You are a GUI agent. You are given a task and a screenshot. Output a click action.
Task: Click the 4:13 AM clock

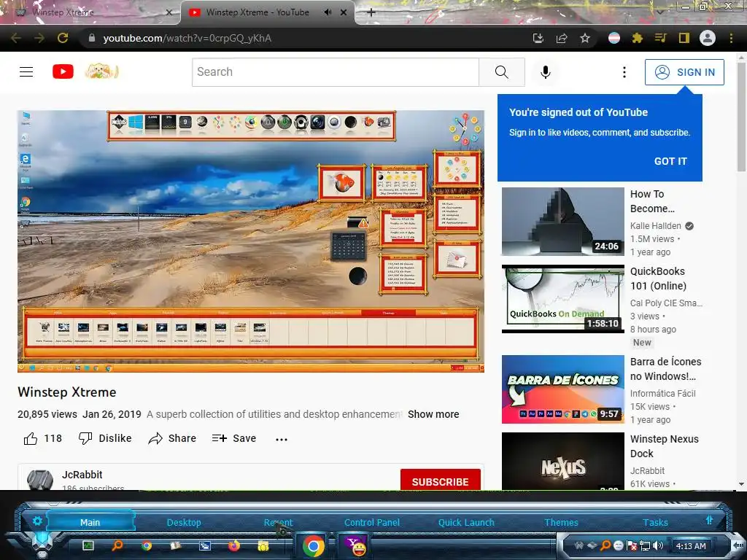click(691, 546)
